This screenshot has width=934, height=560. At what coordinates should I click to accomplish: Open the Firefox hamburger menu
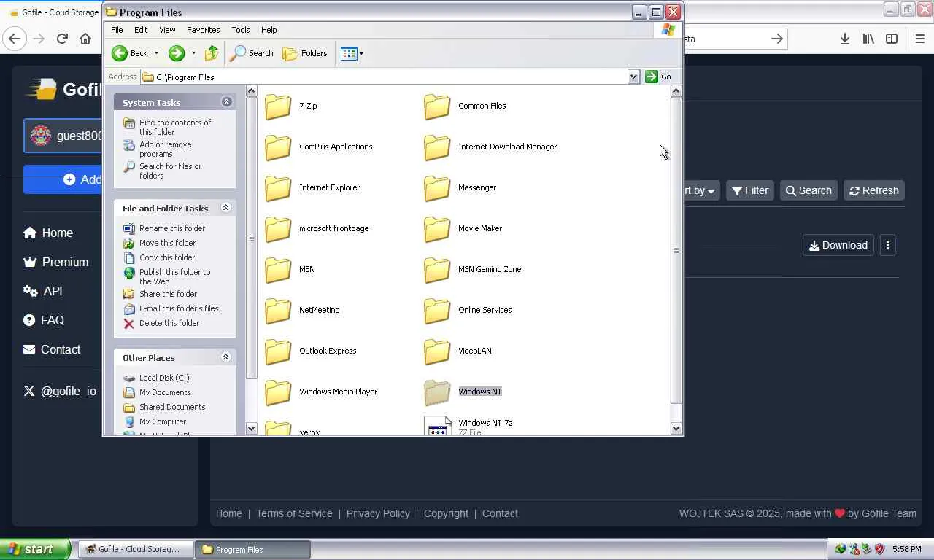(x=919, y=39)
